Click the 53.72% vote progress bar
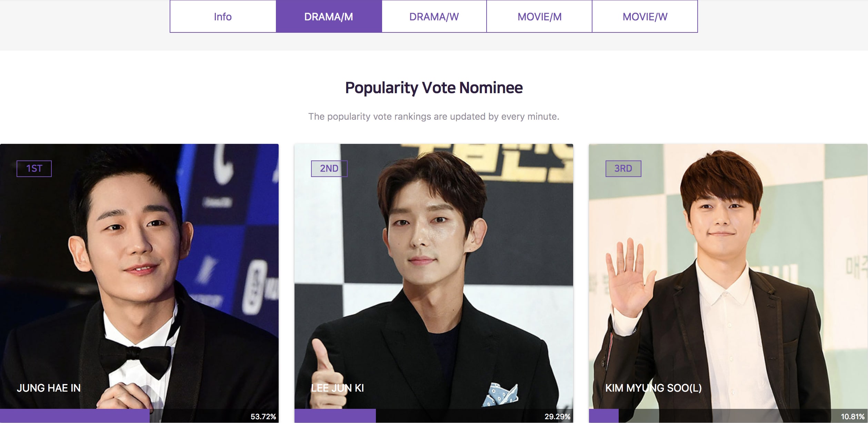 pos(139,416)
